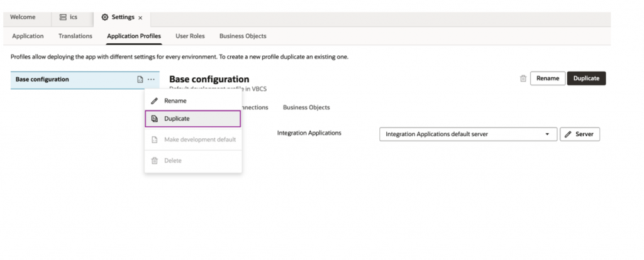This screenshot has width=644, height=260.
Task: Click the ics tab server icon
Action: pyautogui.click(x=63, y=17)
